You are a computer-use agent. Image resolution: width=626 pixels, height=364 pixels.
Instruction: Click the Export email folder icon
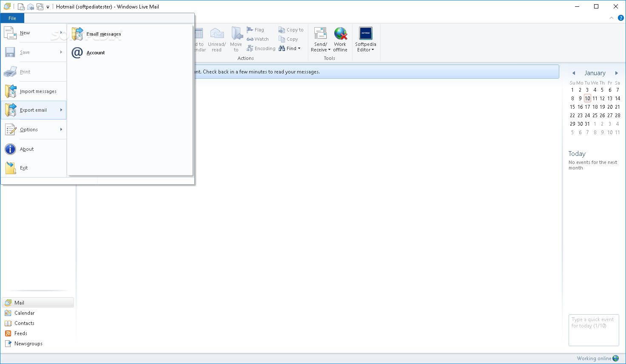[x=10, y=110]
